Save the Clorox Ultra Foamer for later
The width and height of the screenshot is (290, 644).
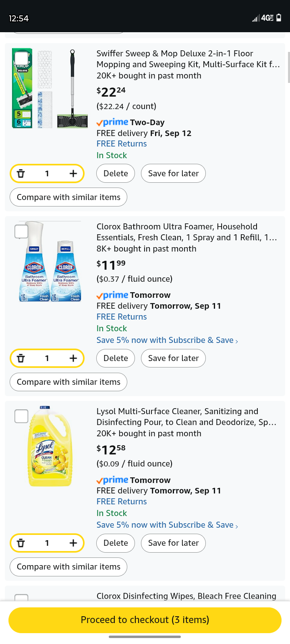(173, 358)
